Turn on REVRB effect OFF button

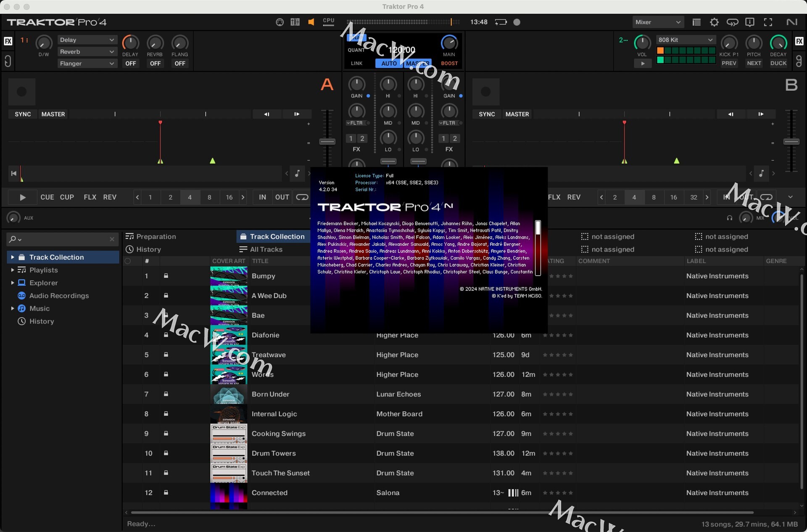pyautogui.click(x=155, y=63)
